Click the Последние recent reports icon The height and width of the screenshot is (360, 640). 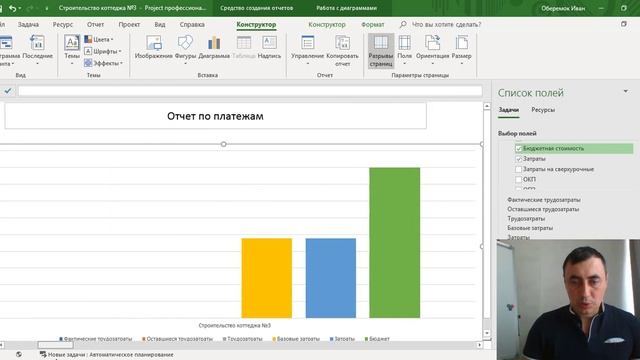coord(37,42)
